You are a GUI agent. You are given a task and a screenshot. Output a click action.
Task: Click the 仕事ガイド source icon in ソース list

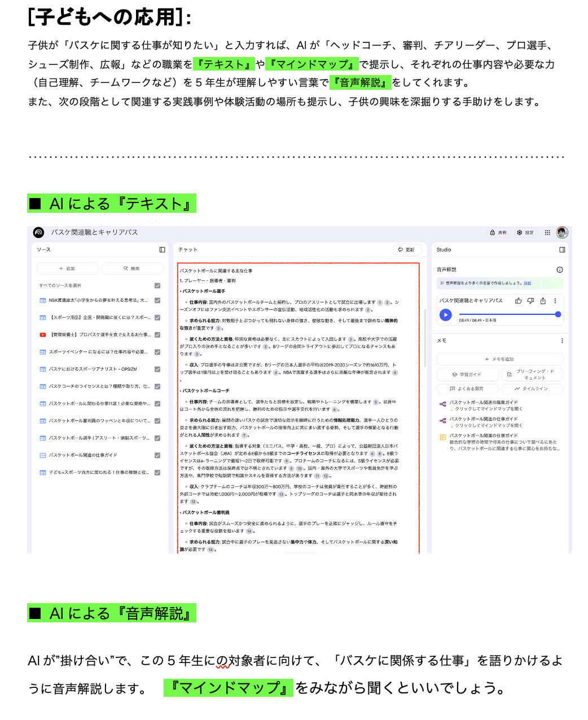tap(43, 455)
